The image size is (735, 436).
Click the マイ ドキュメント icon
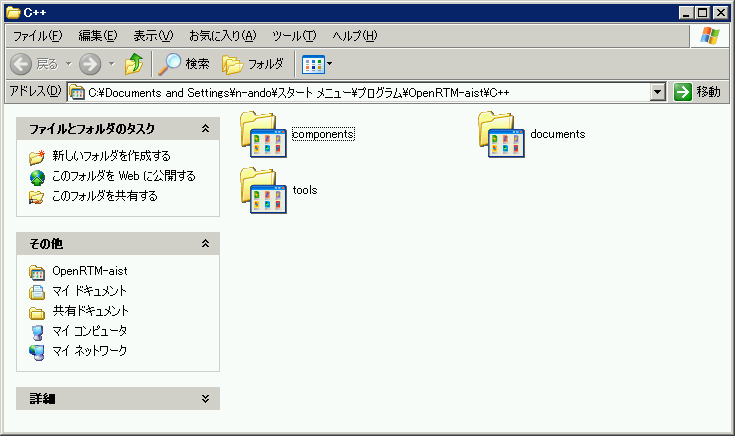(37, 292)
